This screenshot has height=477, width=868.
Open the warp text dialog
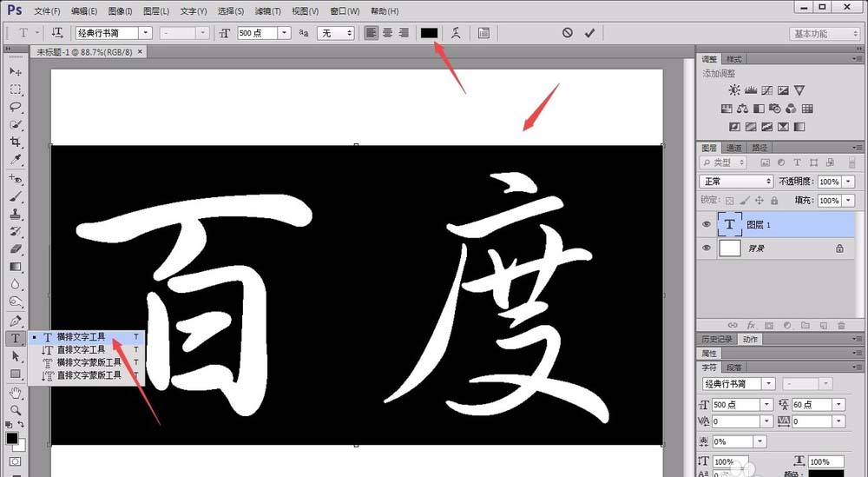tap(456, 33)
